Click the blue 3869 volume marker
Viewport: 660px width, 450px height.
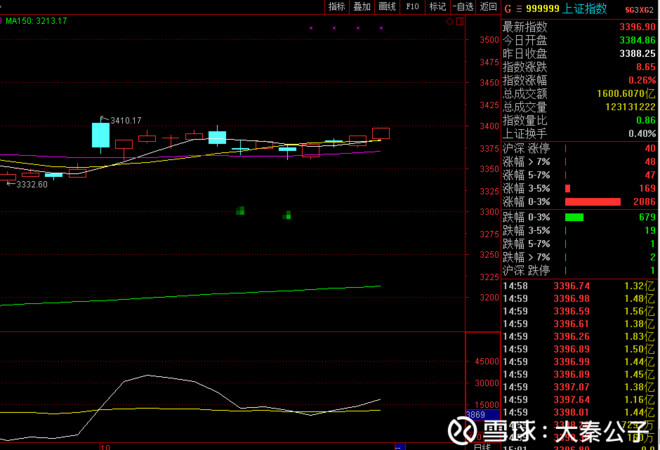(482, 415)
